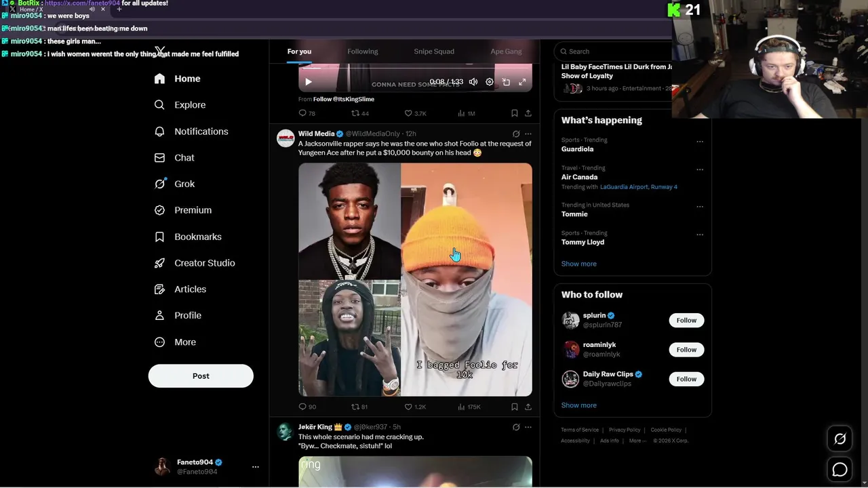The image size is (868, 488).
Task: Open the LaGuardia Airport, Runway 4 link
Action: click(x=639, y=187)
